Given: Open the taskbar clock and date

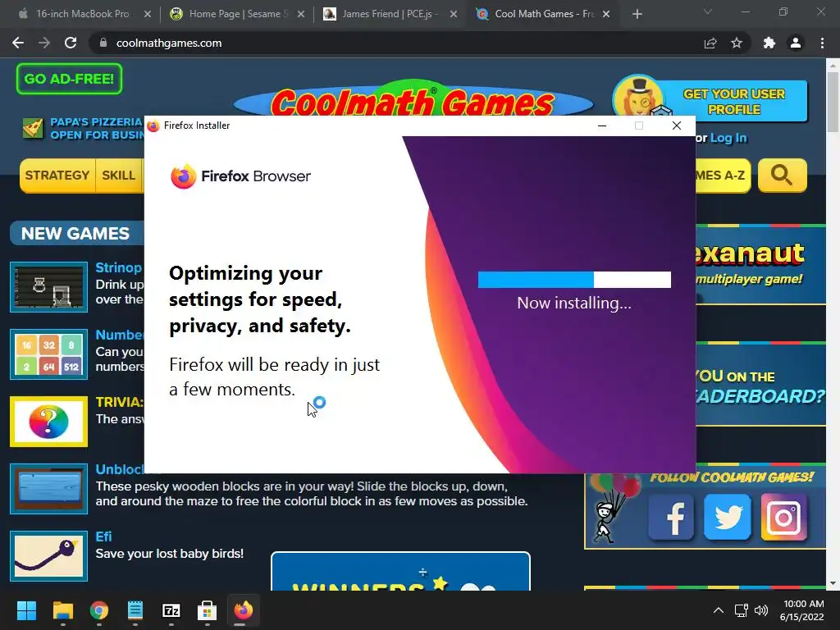Looking at the screenshot, I should (801, 610).
